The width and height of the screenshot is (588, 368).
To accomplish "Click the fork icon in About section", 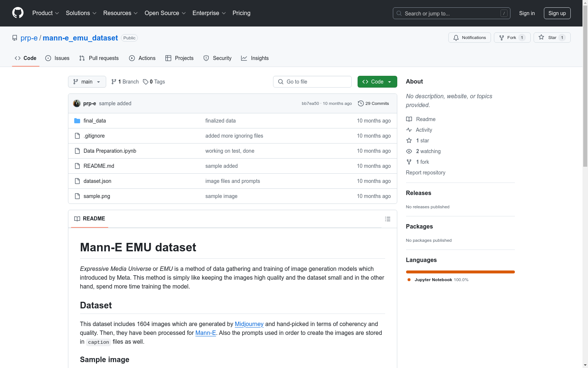I will 409,162.
